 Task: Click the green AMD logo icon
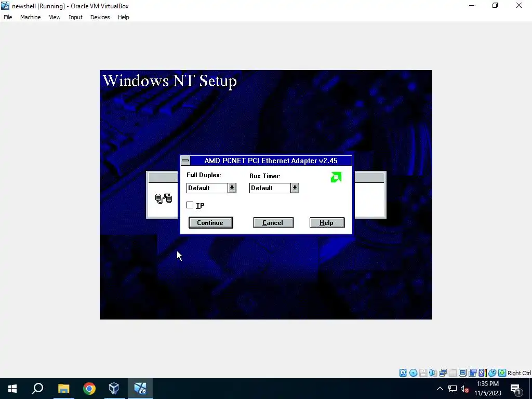[336, 177]
